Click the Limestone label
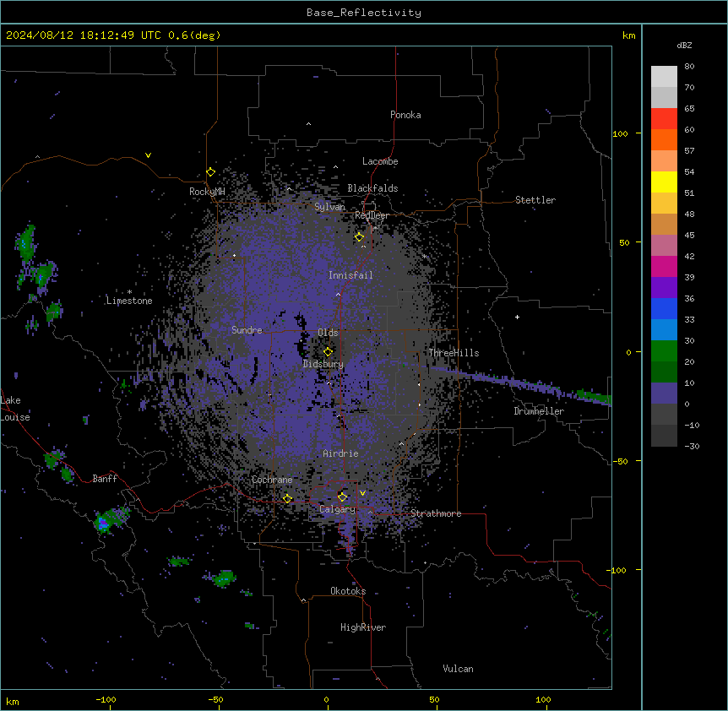The width and height of the screenshot is (728, 711). [129, 301]
